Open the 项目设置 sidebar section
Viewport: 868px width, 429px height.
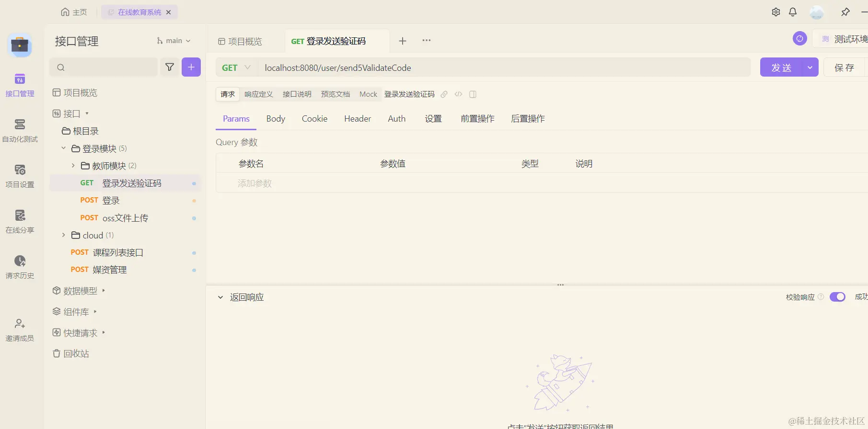coord(20,177)
